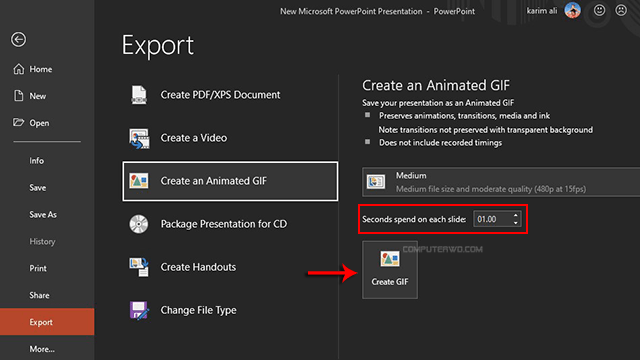The width and height of the screenshot is (640, 360).
Task: Click the 'Create an Animated GIF' heading
Action: coord(436,85)
